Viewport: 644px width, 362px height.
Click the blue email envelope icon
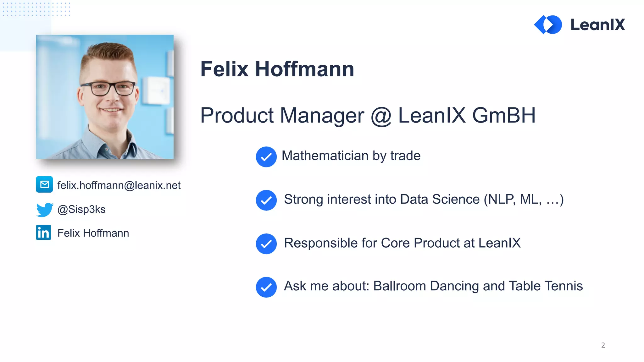pos(44,184)
